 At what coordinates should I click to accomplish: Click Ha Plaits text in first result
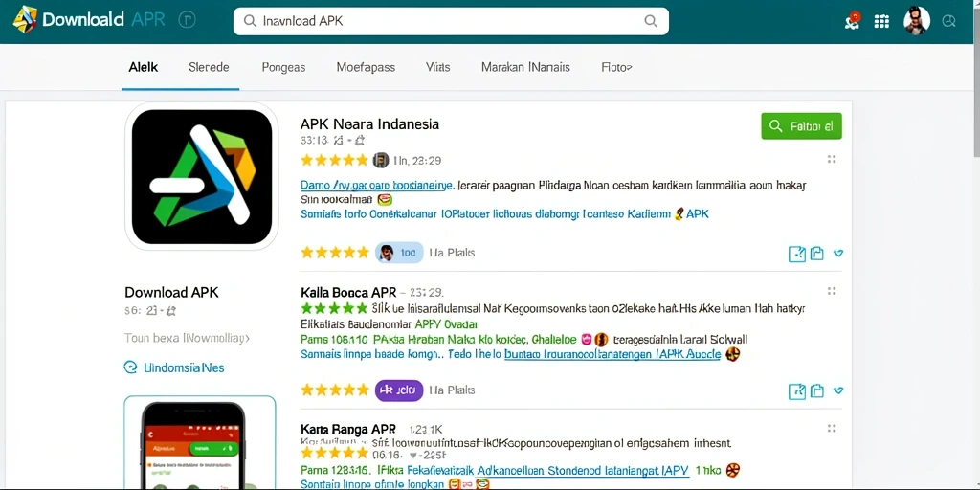click(x=452, y=253)
